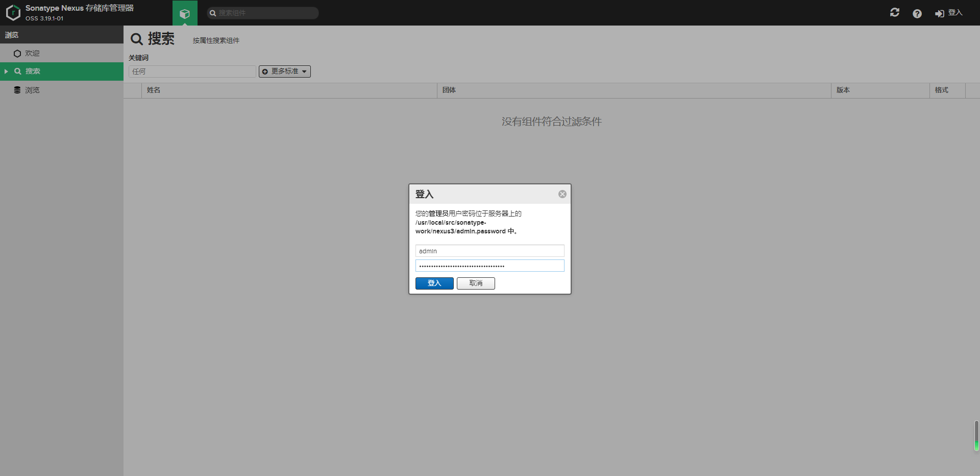
Task: Click the magnifier icon in 搜索 sidebar row
Action: [x=18, y=72]
